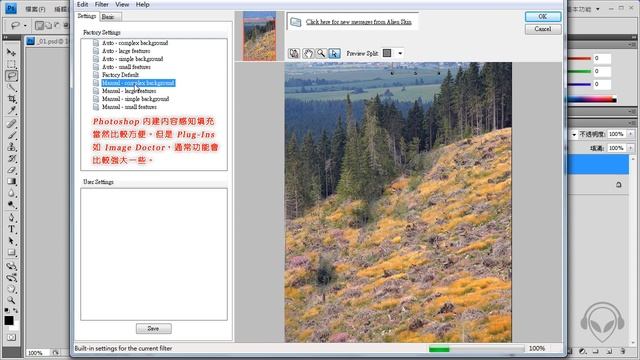Open the new messages from Alien Skin link
Image resolution: width=640 pixels, height=360 pixels.
tap(359, 22)
